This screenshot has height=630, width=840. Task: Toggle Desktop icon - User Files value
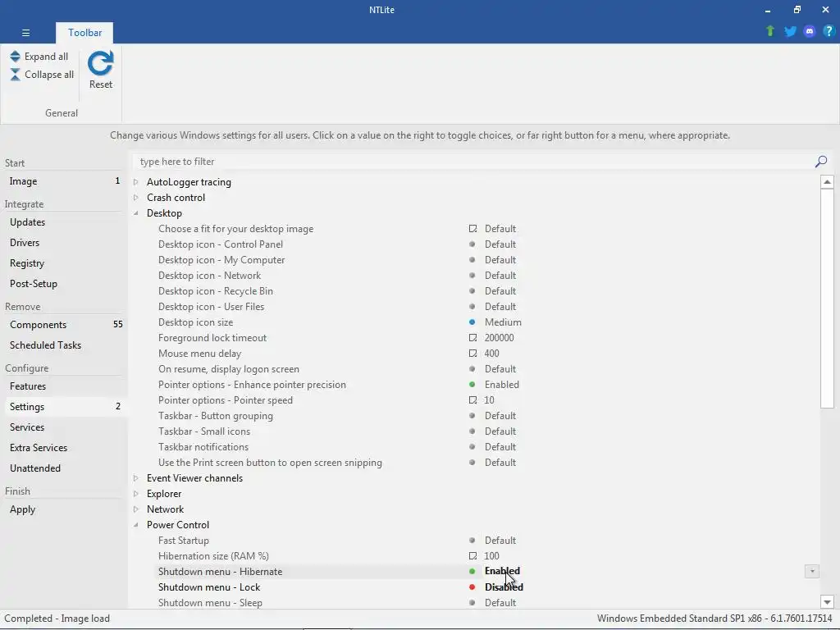[x=500, y=307]
